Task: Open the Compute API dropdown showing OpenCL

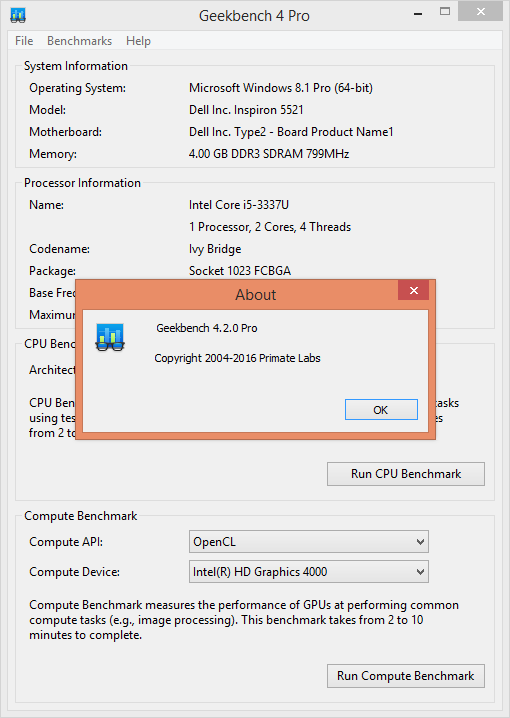Action: pyautogui.click(x=309, y=542)
